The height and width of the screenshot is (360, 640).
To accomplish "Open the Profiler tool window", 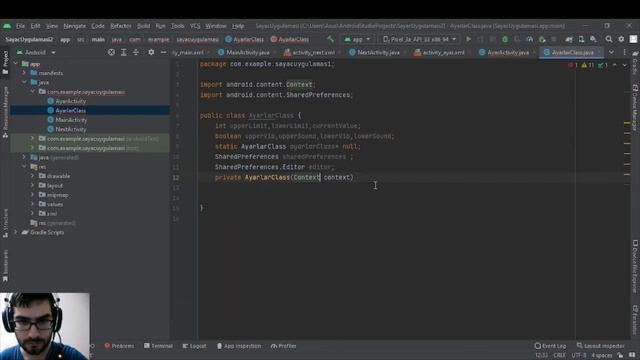I will tap(283, 346).
